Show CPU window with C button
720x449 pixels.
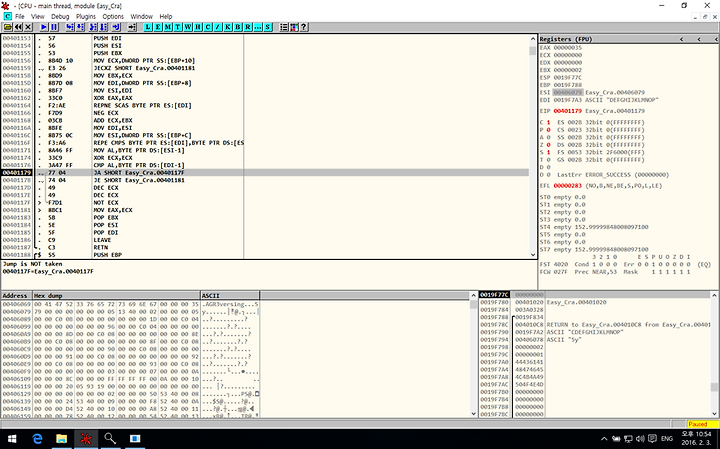click(x=208, y=27)
